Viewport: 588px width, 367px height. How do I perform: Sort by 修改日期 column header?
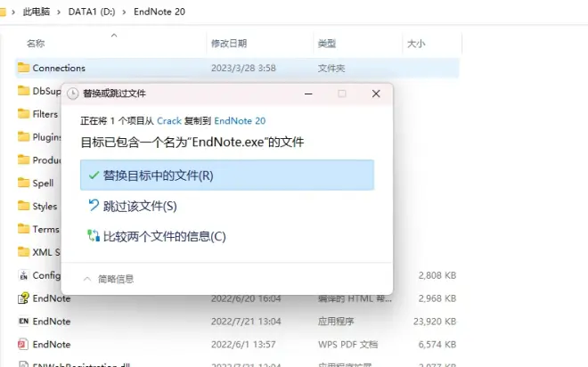[x=229, y=44]
